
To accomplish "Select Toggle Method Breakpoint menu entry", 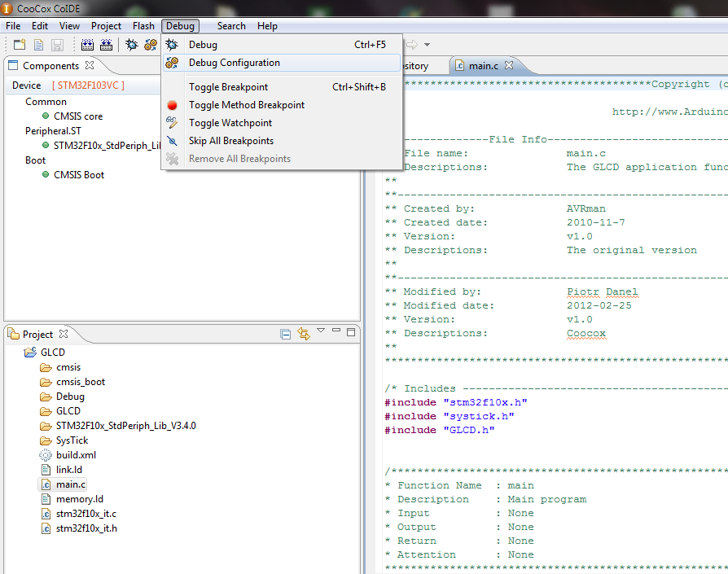I will [x=282, y=105].
